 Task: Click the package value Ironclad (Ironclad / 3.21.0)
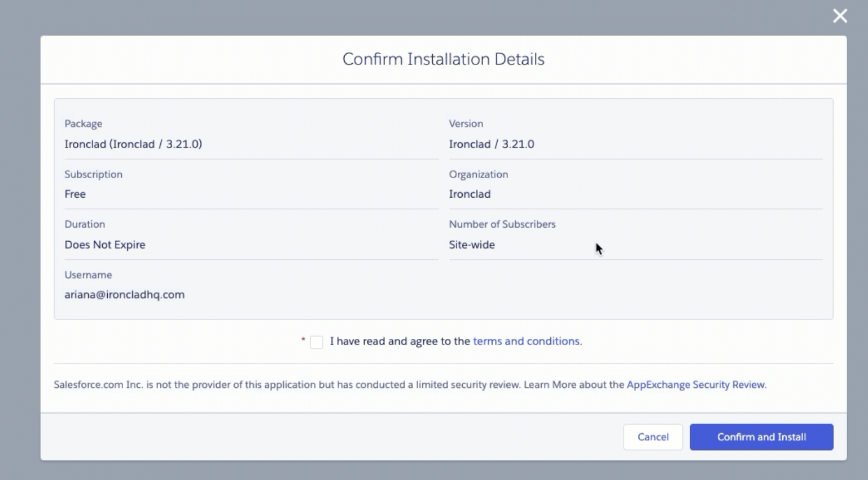(133, 144)
